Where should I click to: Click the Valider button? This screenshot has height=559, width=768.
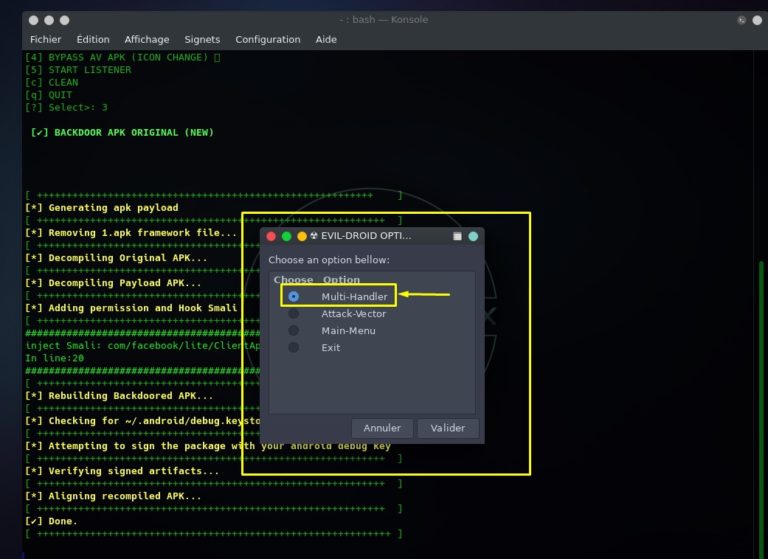(x=448, y=428)
